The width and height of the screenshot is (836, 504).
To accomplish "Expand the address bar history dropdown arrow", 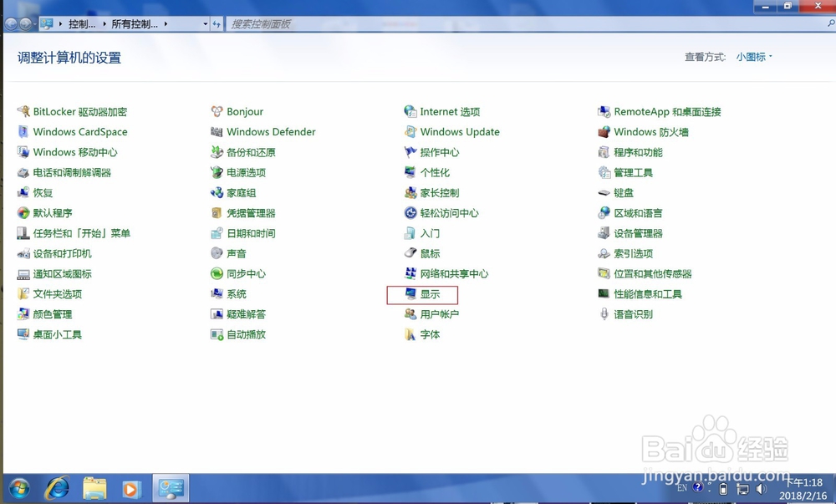I will (206, 24).
